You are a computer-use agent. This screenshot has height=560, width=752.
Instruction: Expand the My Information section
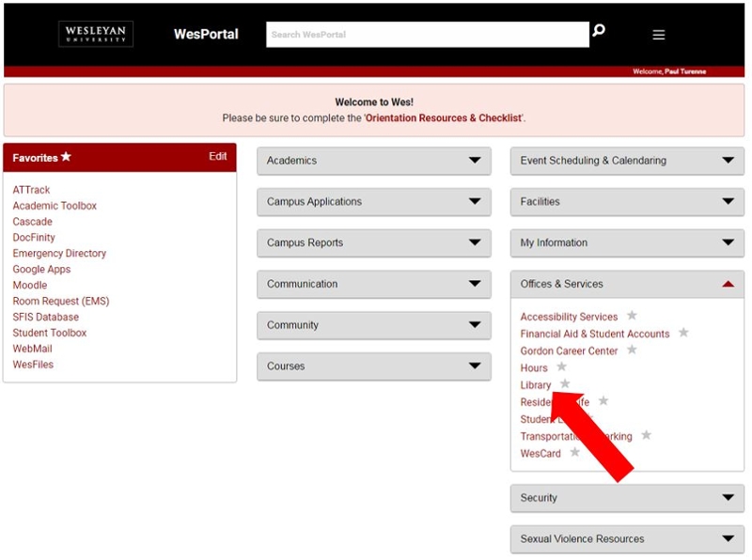pos(627,243)
